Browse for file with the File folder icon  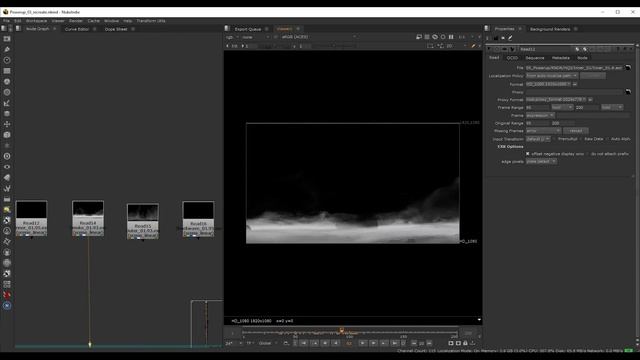coord(628,68)
